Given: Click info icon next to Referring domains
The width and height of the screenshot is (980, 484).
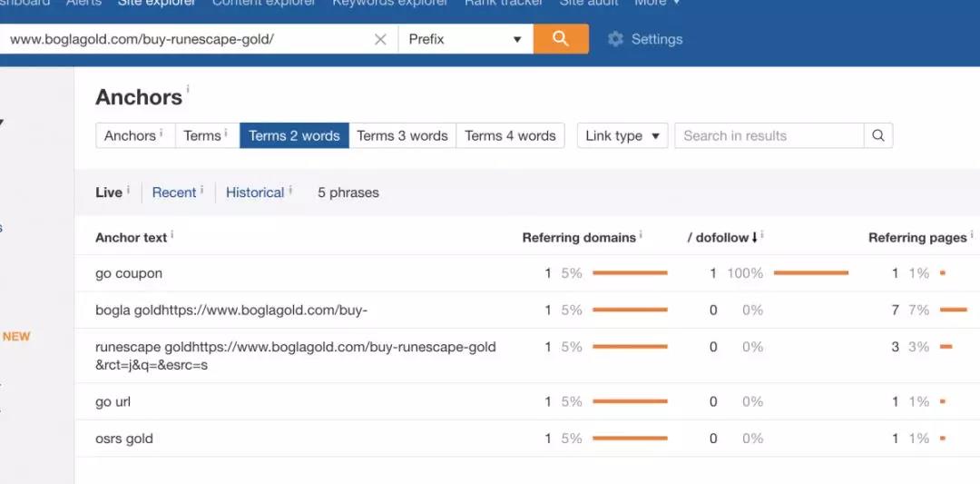Looking at the screenshot, I should (641, 235).
